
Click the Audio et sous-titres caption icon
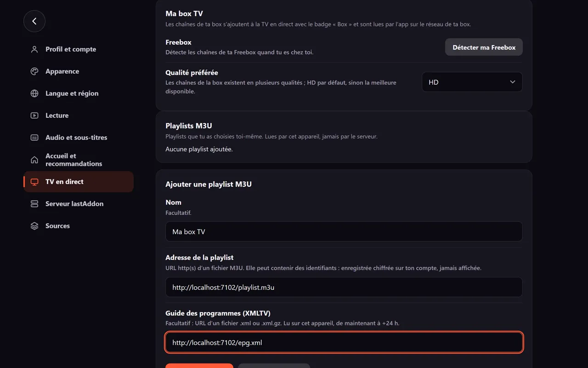pyautogui.click(x=34, y=138)
